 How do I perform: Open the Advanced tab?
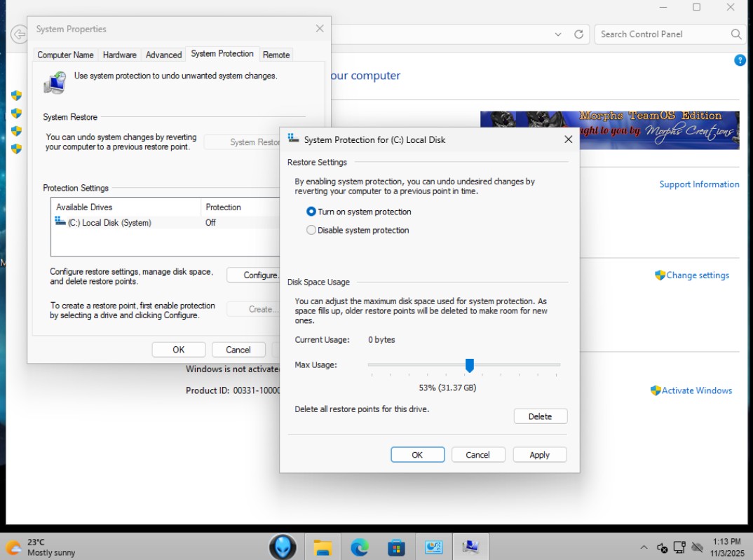coord(164,55)
